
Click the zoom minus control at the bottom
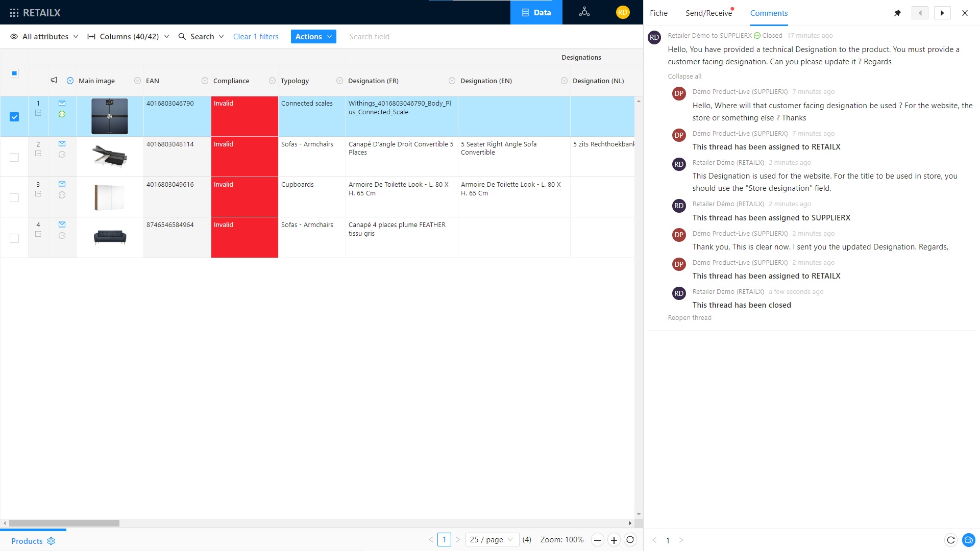pos(597,539)
